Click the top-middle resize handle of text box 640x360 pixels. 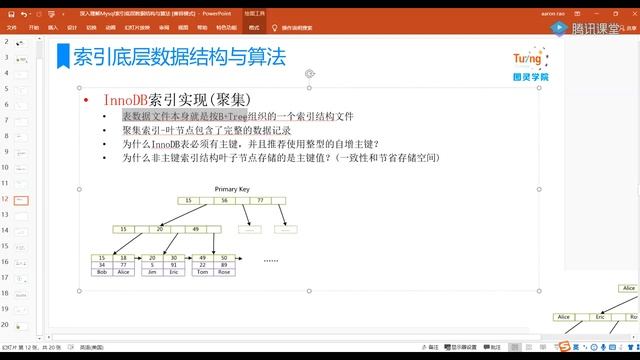[x=309, y=88]
